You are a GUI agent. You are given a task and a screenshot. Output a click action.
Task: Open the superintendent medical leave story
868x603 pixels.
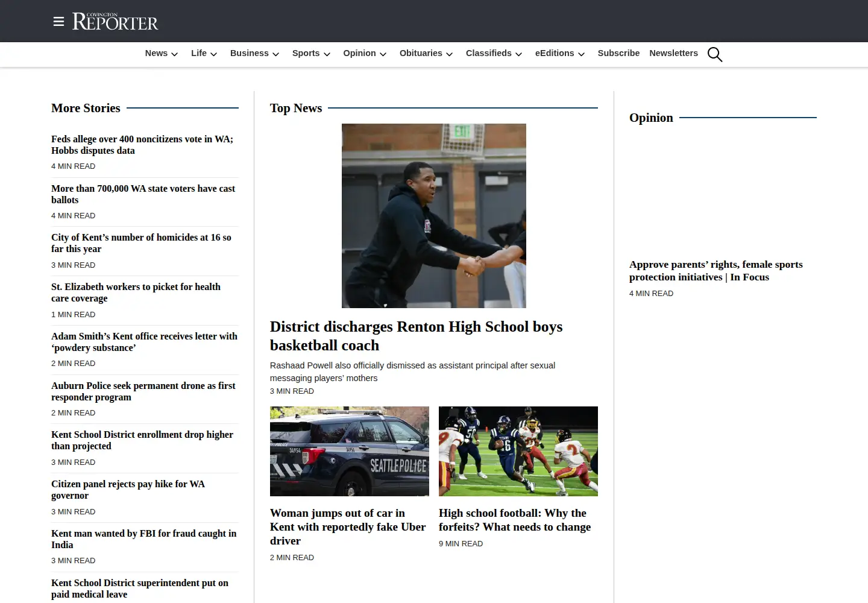click(140, 589)
